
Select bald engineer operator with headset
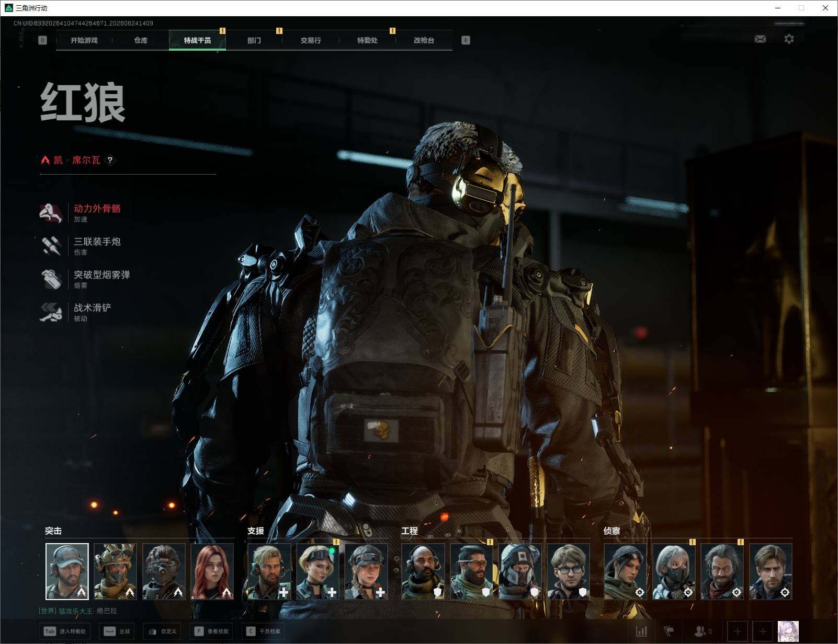coord(423,571)
